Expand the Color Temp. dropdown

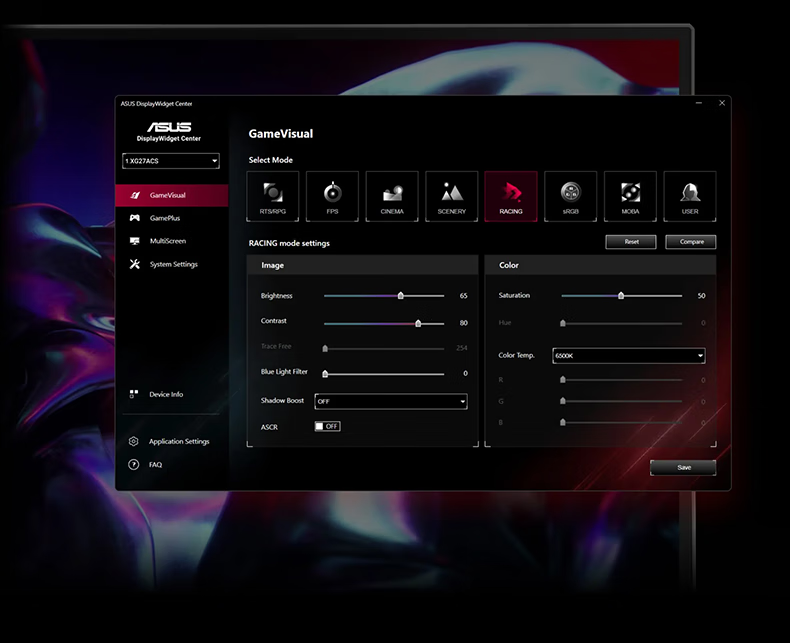coord(629,355)
